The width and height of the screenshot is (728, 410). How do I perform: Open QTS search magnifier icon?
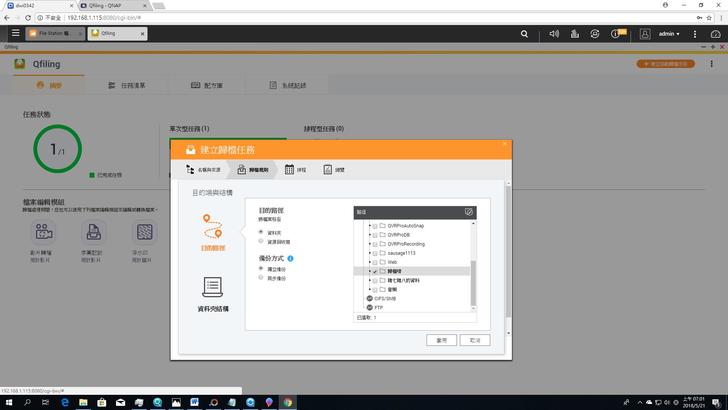pyautogui.click(x=526, y=33)
